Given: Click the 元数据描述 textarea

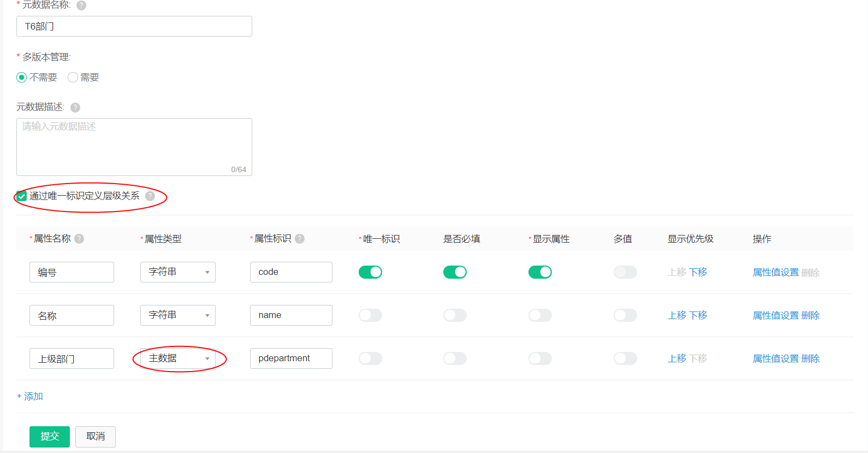Looking at the screenshot, I should point(134,147).
